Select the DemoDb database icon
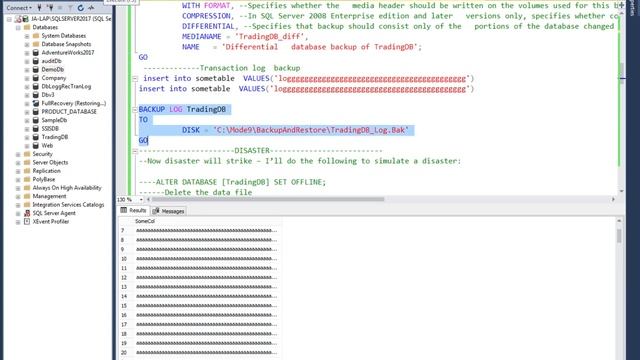 36,69
